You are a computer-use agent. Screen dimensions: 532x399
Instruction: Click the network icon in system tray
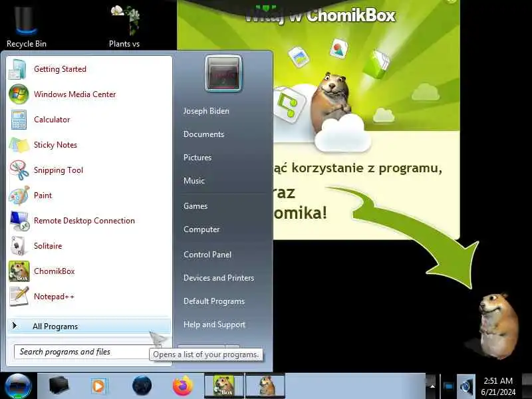(448, 386)
